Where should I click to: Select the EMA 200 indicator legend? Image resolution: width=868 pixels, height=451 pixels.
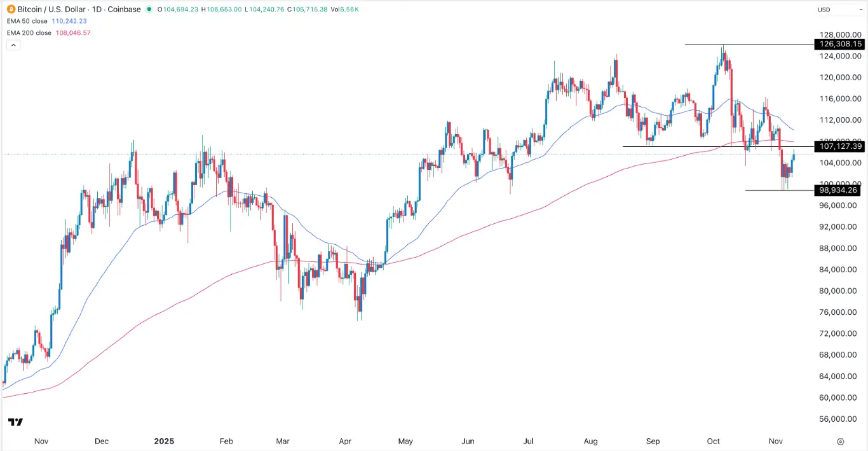coord(40,32)
